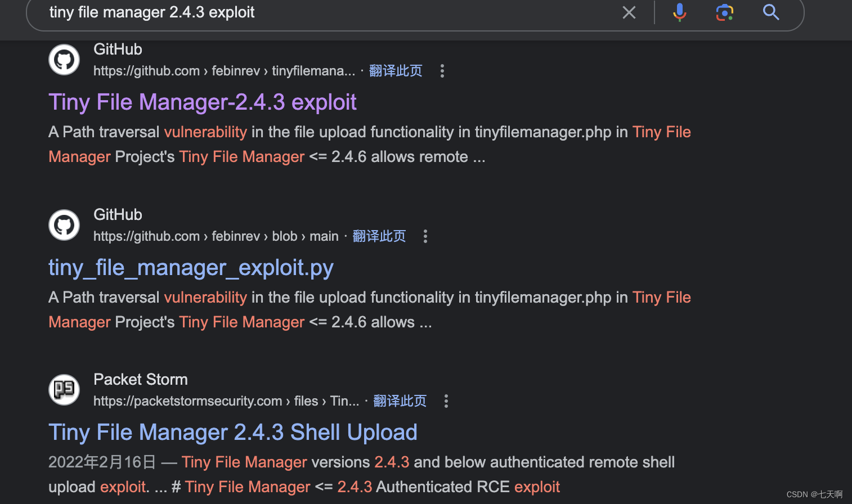Screen dimensions: 852x504
Task: Translate the packetstormsecurity.com page
Action: 400,401
